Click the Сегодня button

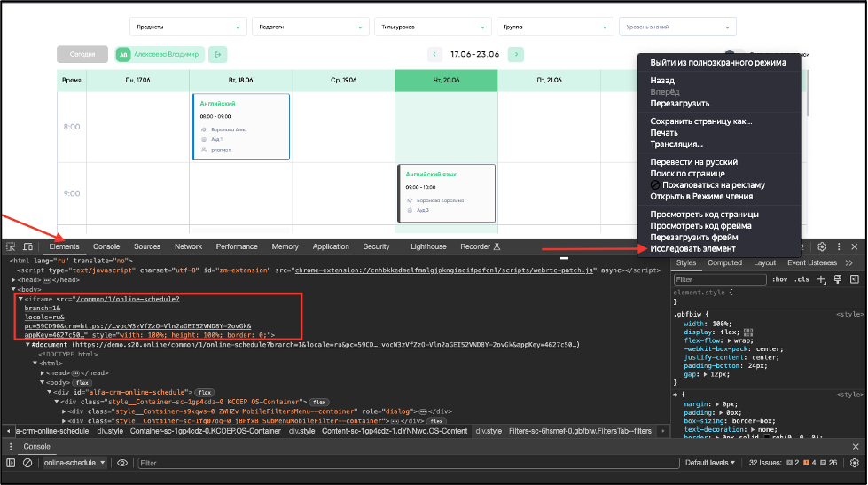click(82, 54)
